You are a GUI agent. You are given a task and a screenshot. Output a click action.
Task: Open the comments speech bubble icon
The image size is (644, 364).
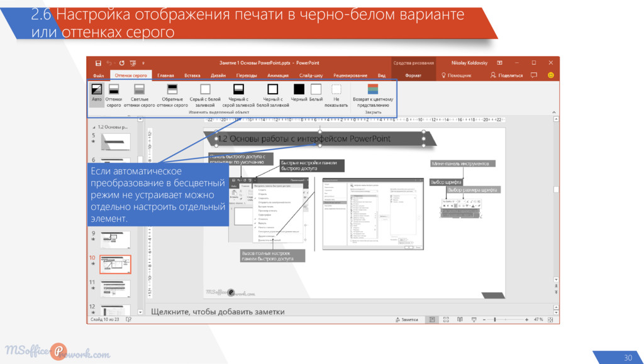coord(534,75)
